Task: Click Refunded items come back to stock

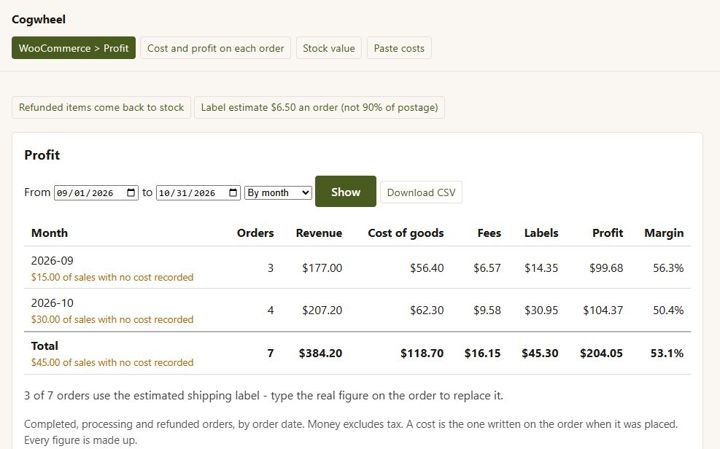Action: coord(101,107)
